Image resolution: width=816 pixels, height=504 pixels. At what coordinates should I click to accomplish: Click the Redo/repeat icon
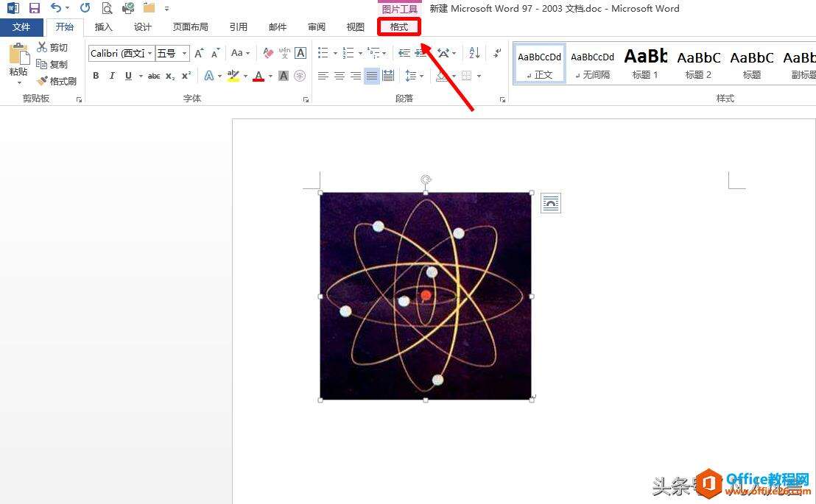click(x=85, y=8)
